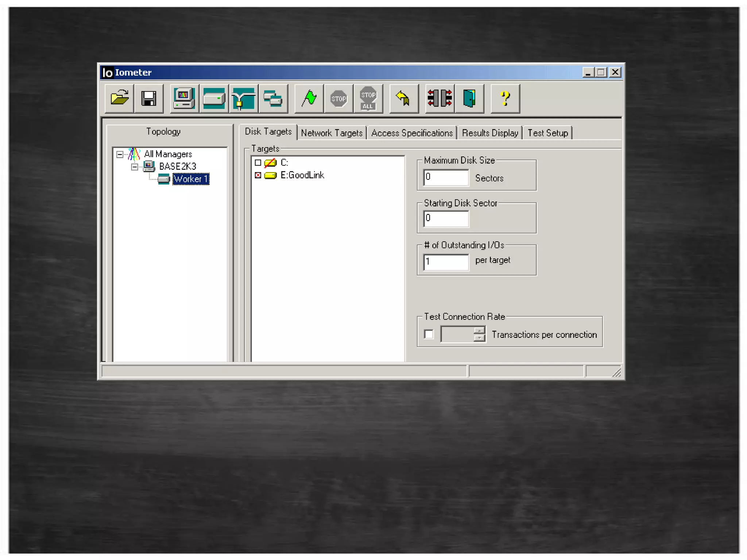Increase transactions per connection spinner
Screen dimensions: 747x560
pyautogui.click(x=479, y=330)
